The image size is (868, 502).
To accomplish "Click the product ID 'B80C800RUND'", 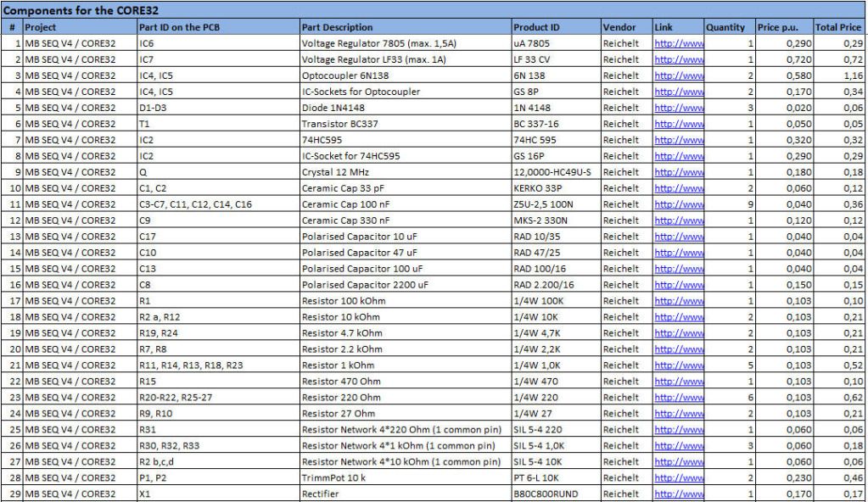I will [557, 493].
